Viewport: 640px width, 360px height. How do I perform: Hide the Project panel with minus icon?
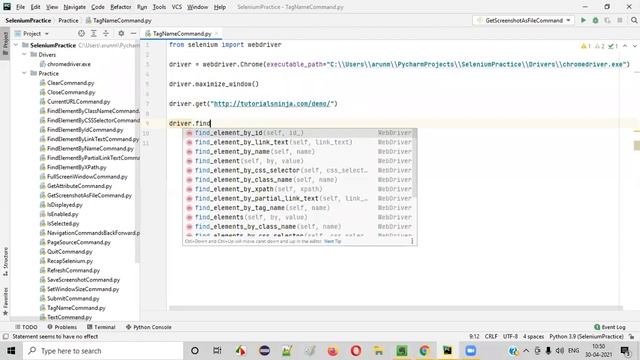tap(133, 33)
